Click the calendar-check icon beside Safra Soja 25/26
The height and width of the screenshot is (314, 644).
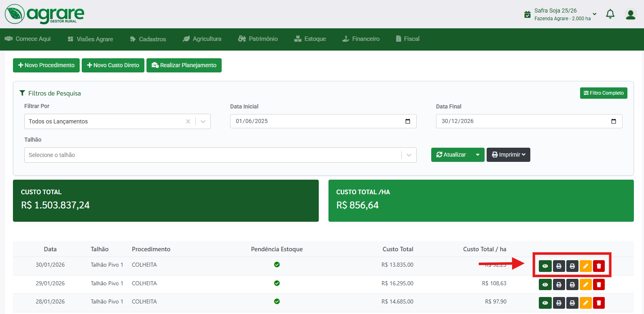pyautogui.click(x=527, y=15)
